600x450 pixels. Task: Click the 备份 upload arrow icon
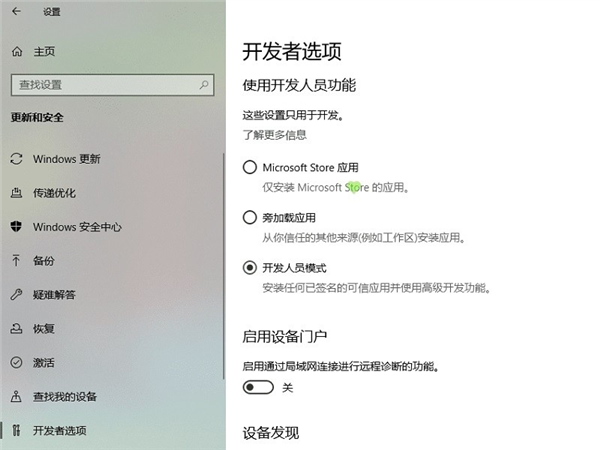(16, 261)
